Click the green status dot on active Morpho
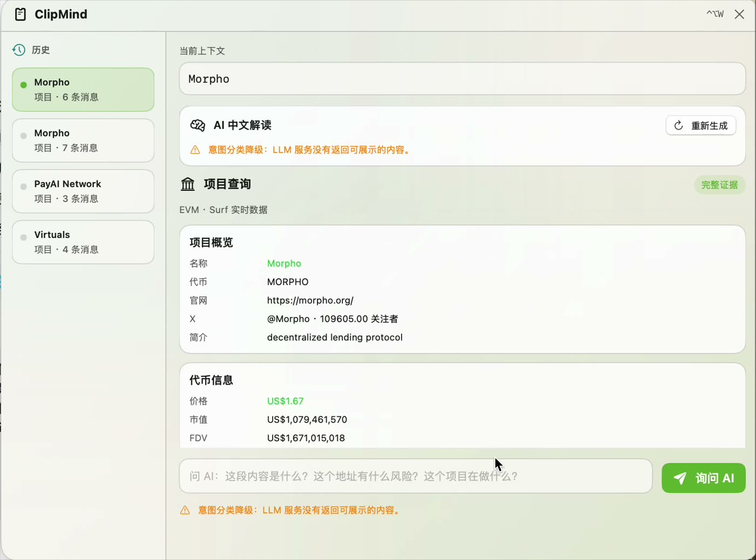 [x=24, y=85]
